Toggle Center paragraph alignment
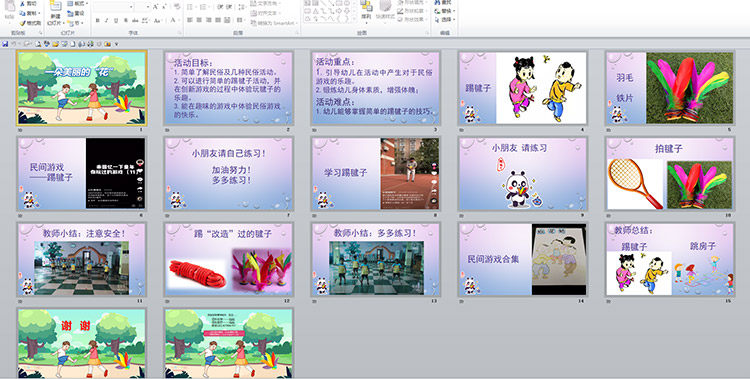The width and height of the screenshot is (750, 379). pyautogui.click(x=199, y=20)
